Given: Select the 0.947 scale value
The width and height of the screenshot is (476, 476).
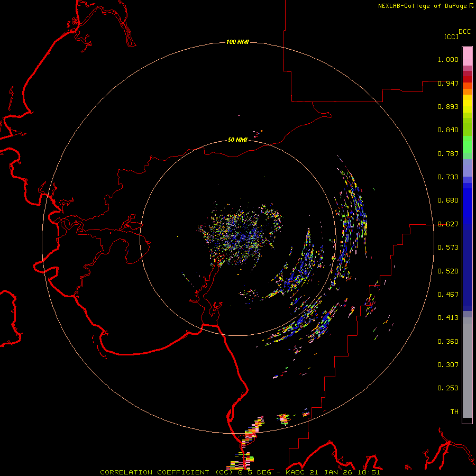Looking at the screenshot, I should 448,83.
